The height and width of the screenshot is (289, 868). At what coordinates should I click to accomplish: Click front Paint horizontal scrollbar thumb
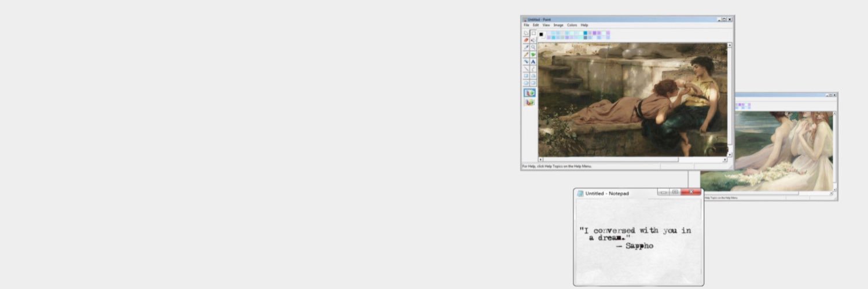click(610, 159)
